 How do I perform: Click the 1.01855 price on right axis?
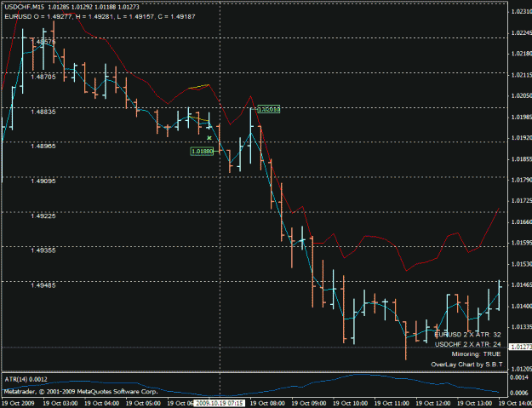tap(522, 159)
